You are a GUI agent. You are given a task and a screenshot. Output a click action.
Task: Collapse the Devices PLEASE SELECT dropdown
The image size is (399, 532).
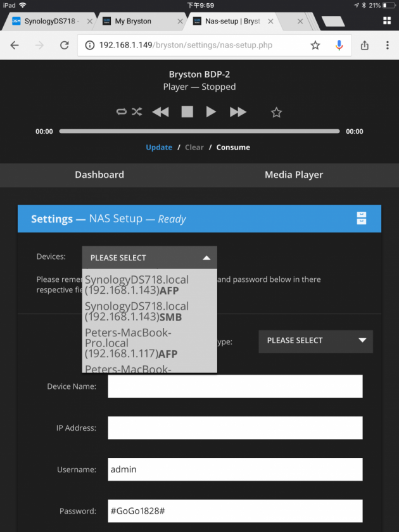pos(149,258)
